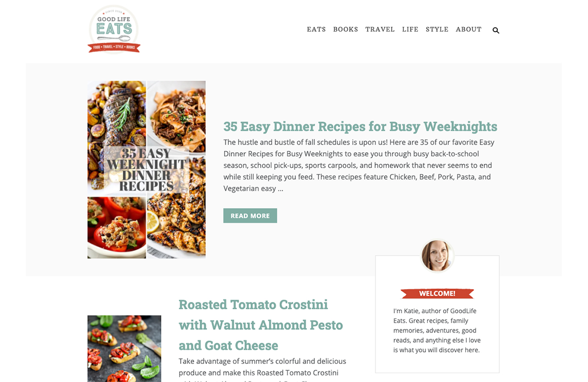The width and height of the screenshot is (588, 382).
Task: Click the READ MORE button
Action: (x=250, y=216)
